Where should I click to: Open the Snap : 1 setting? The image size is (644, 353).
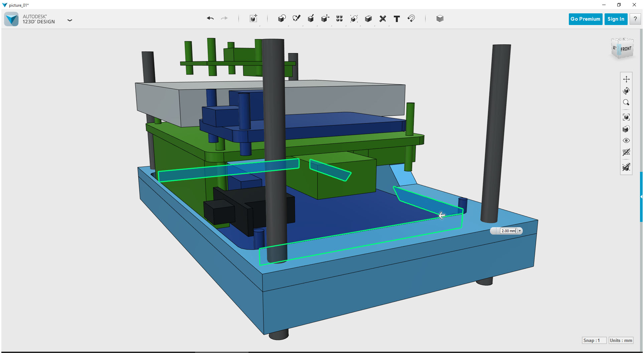[594, 340]
